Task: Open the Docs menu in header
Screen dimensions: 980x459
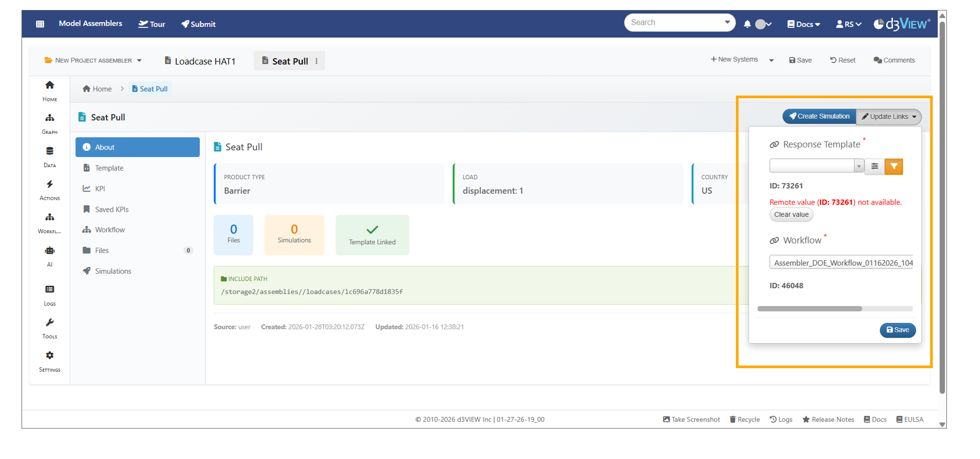Action: 803,24
